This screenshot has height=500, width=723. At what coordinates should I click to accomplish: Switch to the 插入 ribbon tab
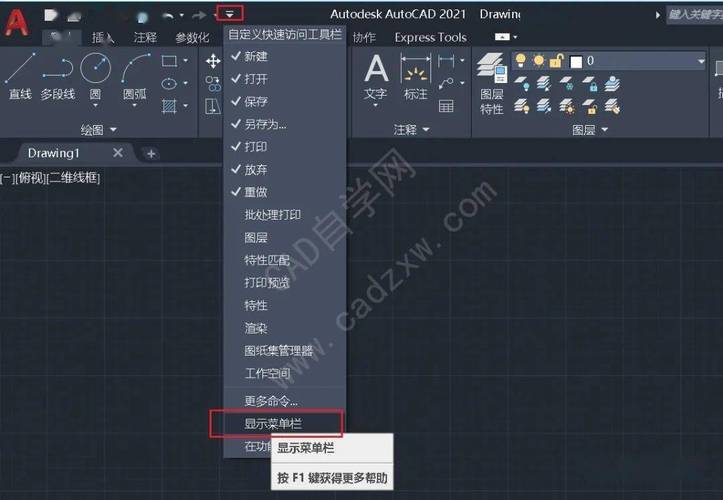(x=102, y=37)
